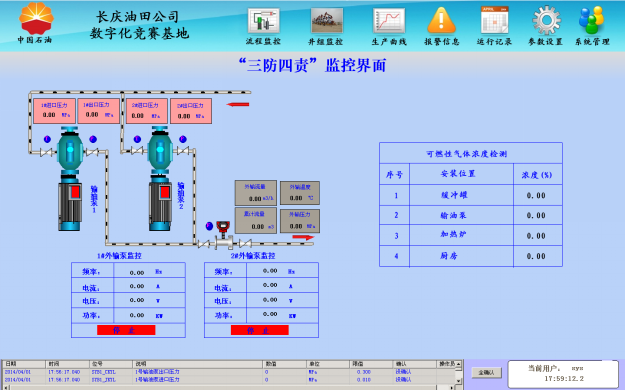Click the 加热炉 row in gas table
The height and width of the screenshot is (391, 625).
[x=471, y=236]
